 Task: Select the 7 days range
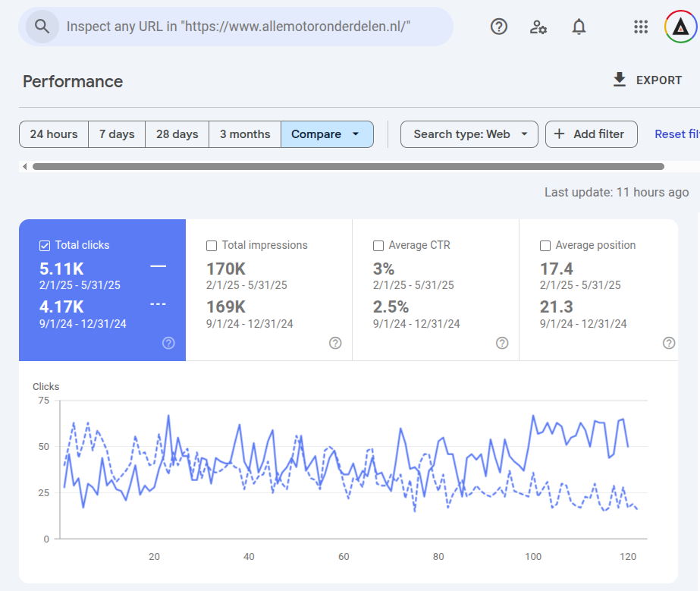coord(117,134)
